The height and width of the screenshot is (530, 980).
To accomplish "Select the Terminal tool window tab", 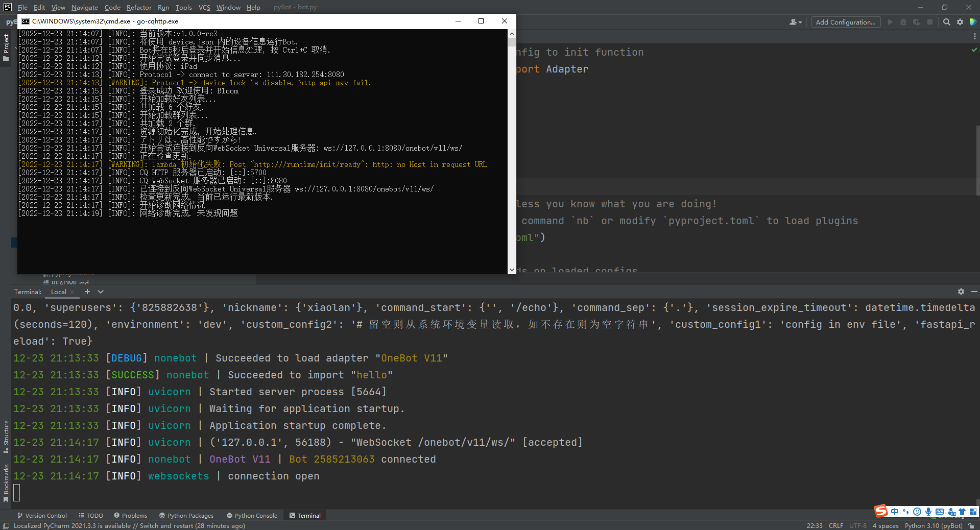I will [x=305, y=515].
